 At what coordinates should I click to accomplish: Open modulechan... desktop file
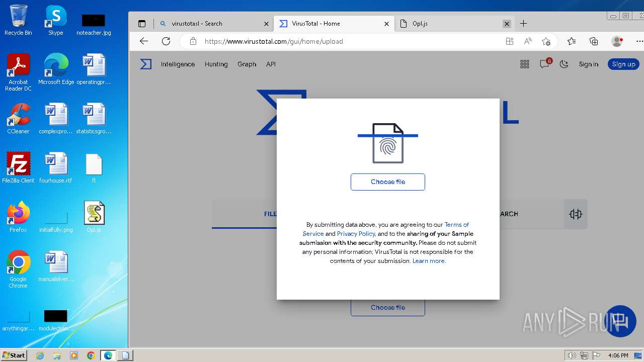click(56, 321)
